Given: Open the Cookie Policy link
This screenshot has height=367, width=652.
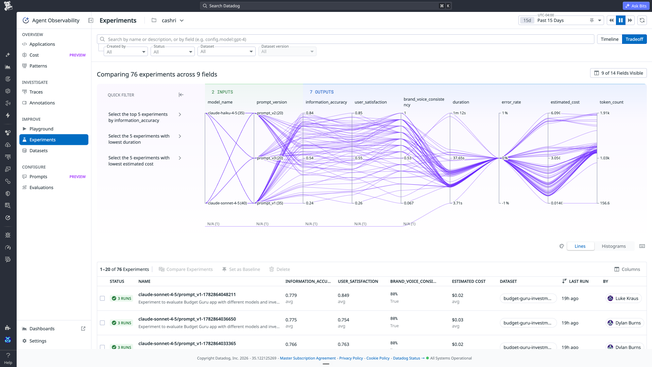Looking at the screenshot, I should pyautogui.click(x=378, y=358).
